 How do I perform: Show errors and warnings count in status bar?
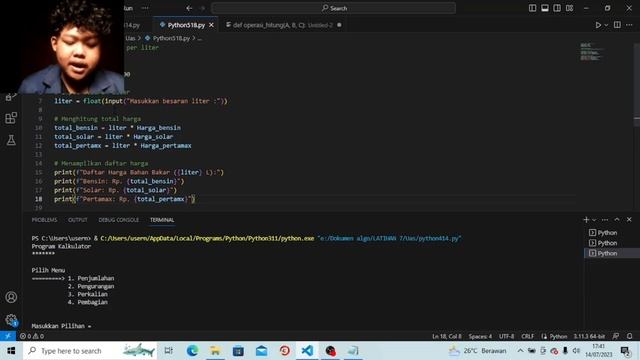point(32,336)
